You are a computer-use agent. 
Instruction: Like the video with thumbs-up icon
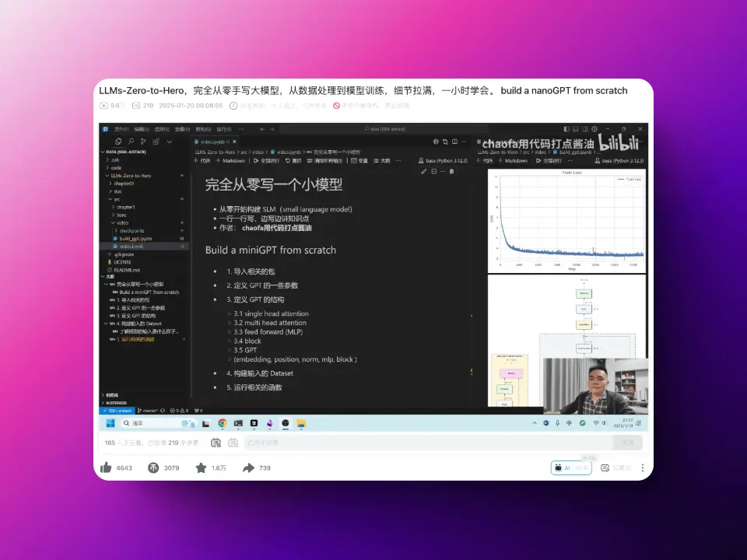click(107, 467)
